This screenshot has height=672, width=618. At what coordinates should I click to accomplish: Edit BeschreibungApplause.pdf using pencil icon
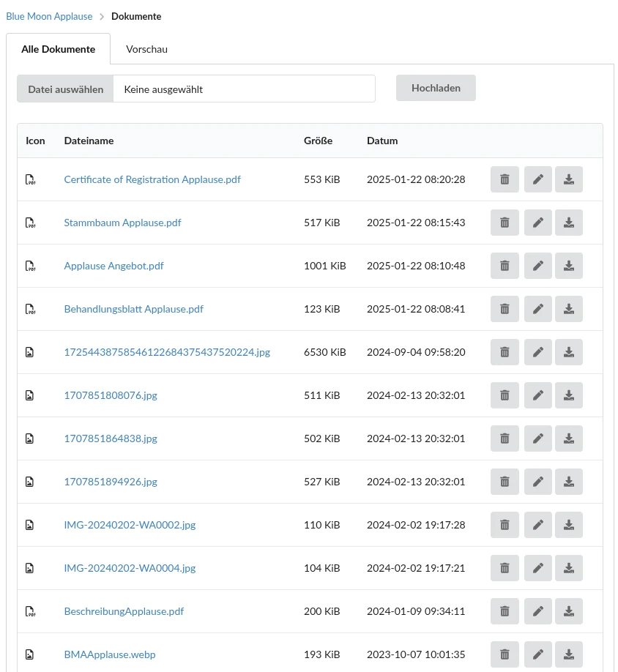click(538, 611)
